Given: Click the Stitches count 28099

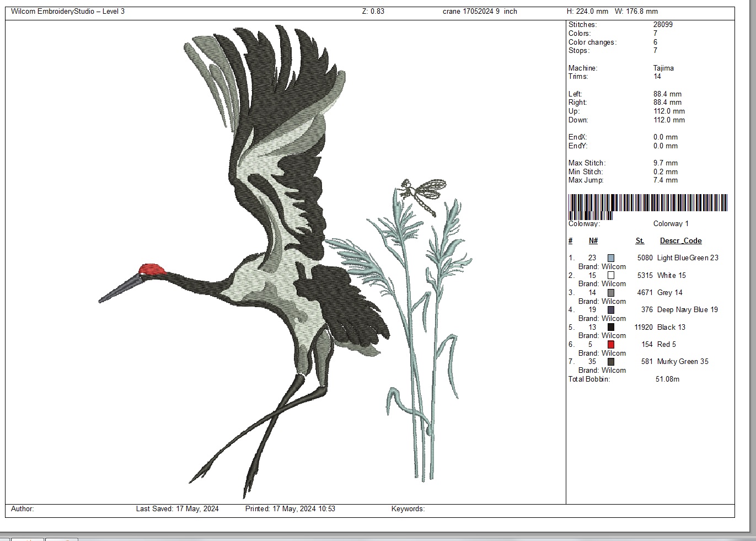Looking at the screenshot, I should 663,25.
